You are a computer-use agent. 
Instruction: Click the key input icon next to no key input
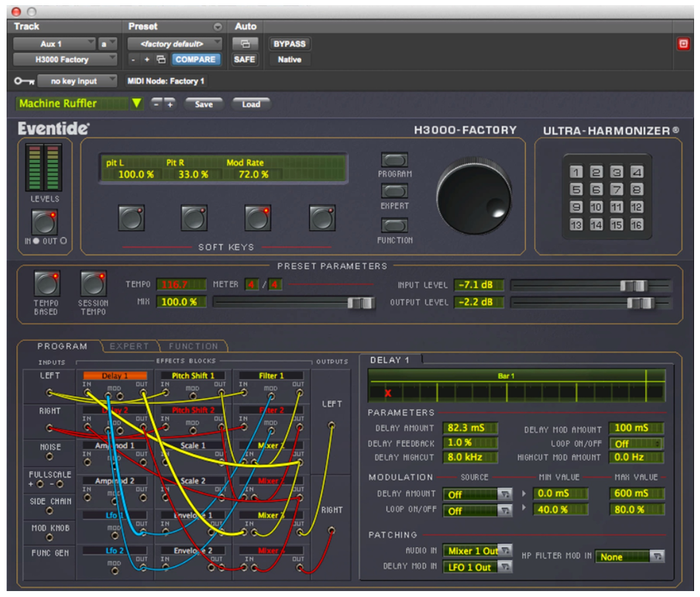(23, 81)
